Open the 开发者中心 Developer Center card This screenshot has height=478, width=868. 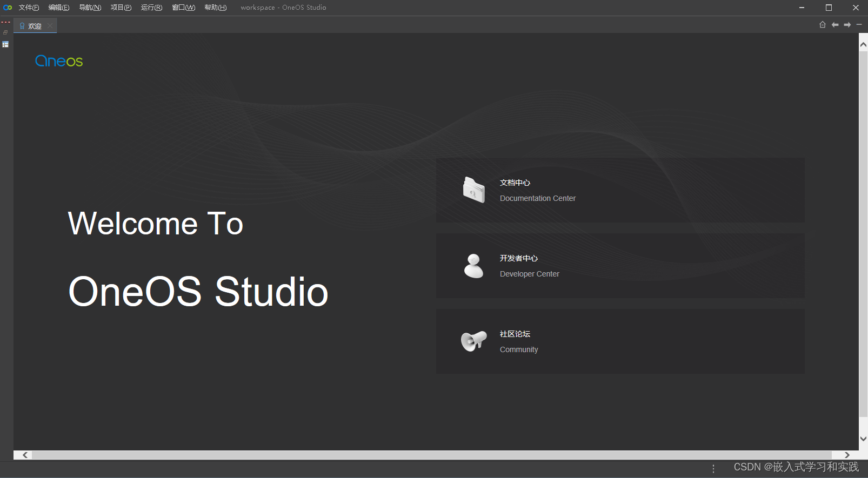tap(620, 266)
